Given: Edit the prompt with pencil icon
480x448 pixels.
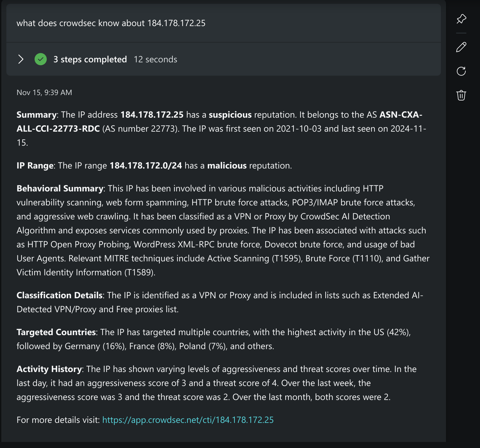Looking at the screenshot, I should click(x=461, y=47).
